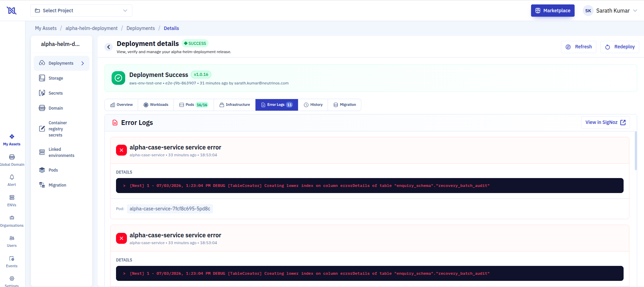Click the error logs vertical scrollbar

tap(635, 151)
